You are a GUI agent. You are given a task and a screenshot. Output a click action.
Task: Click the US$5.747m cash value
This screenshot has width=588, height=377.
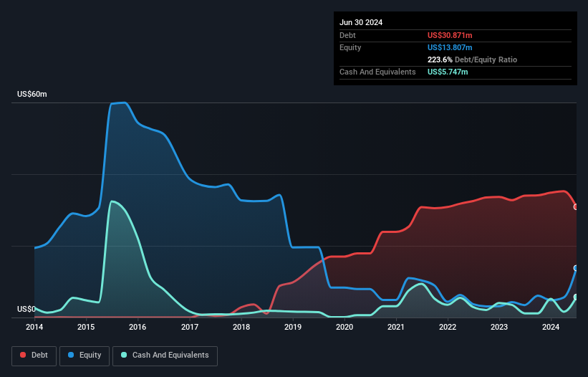448,72
